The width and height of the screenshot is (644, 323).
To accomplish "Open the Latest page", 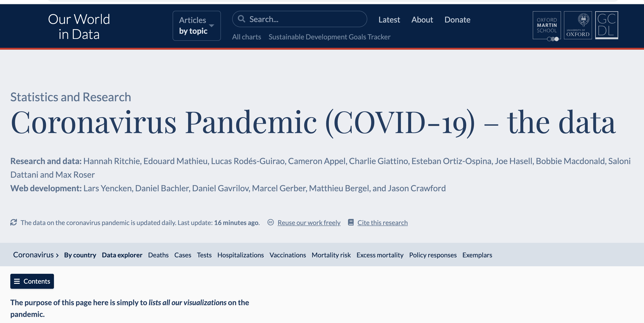I will 389,19.
